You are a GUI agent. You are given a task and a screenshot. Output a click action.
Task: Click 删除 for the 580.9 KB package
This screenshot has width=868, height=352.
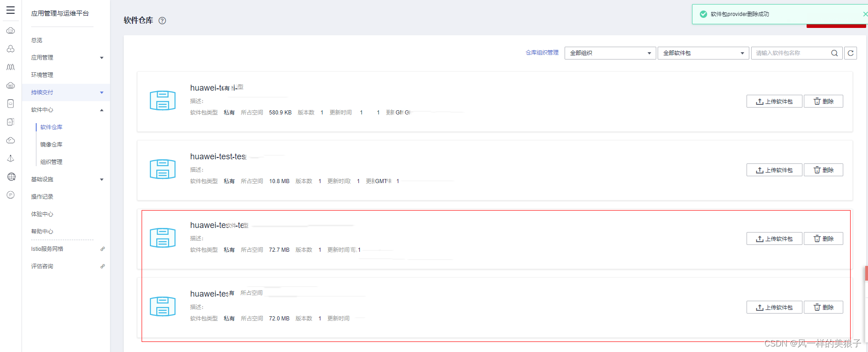pyautogui.click(x=824, y=101)
